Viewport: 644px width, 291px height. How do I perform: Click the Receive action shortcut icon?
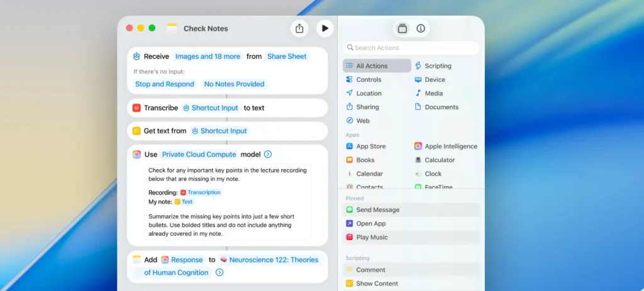(136, 56)
